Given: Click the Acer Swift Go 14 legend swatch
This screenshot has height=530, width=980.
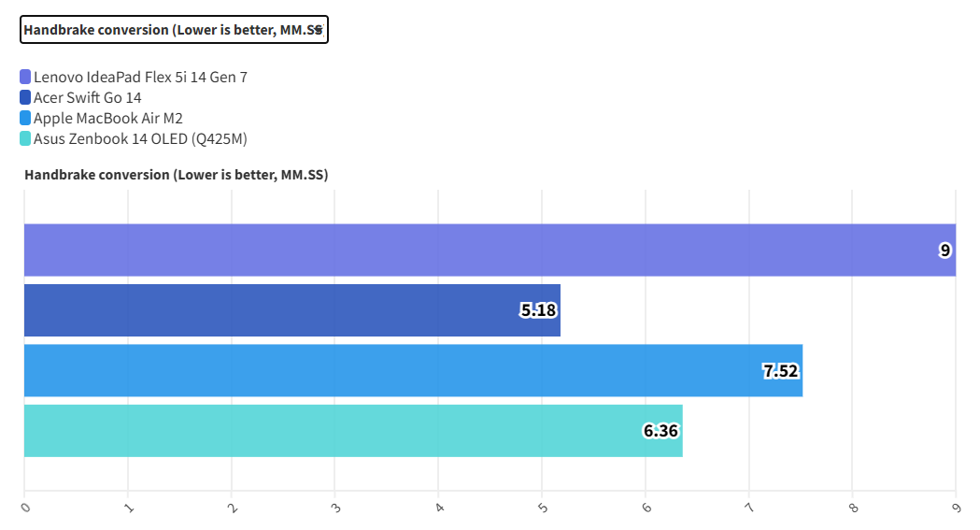Looking at the screenshot, I should pyautogui.click(x=25, y=97).
